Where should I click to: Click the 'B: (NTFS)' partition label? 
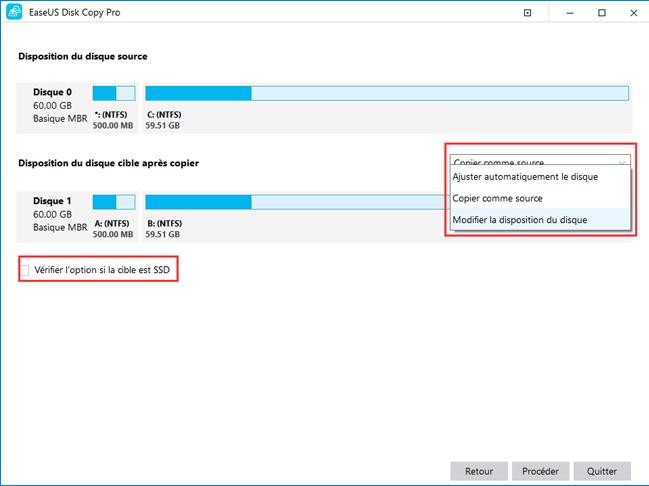pyautogui.click(x=164, y=224)
